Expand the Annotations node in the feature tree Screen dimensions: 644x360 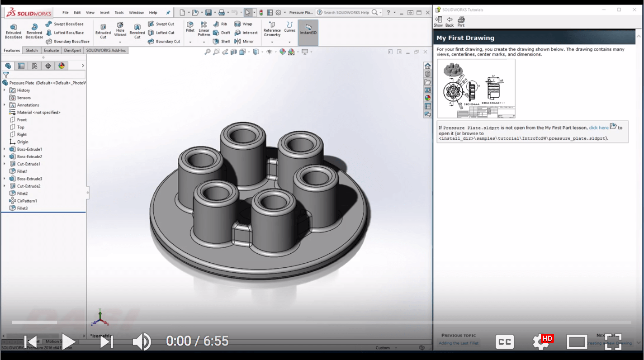[x=5, y=105]
